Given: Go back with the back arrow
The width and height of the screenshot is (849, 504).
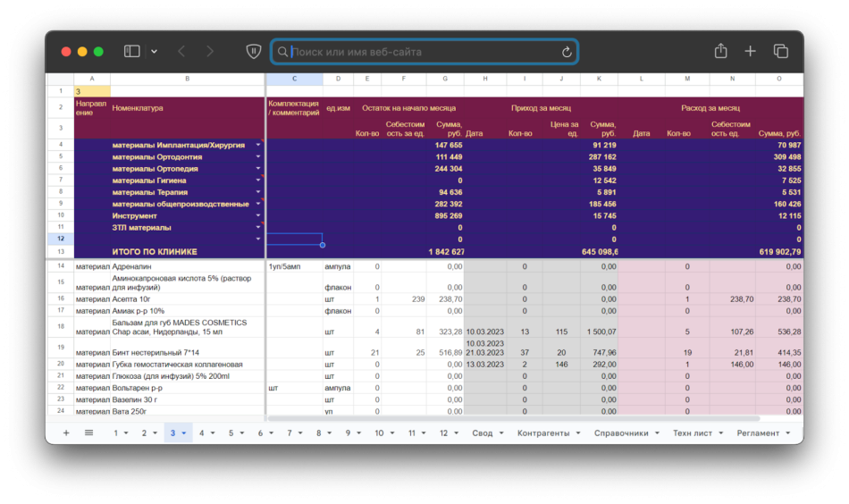Looking at the screenshot, I should click(181, 52).
